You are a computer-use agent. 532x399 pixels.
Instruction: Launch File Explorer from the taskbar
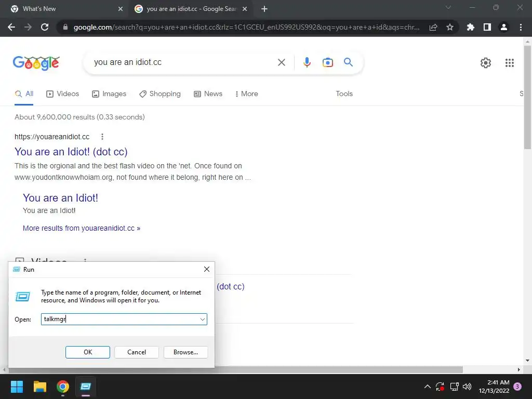click(39, 387)
